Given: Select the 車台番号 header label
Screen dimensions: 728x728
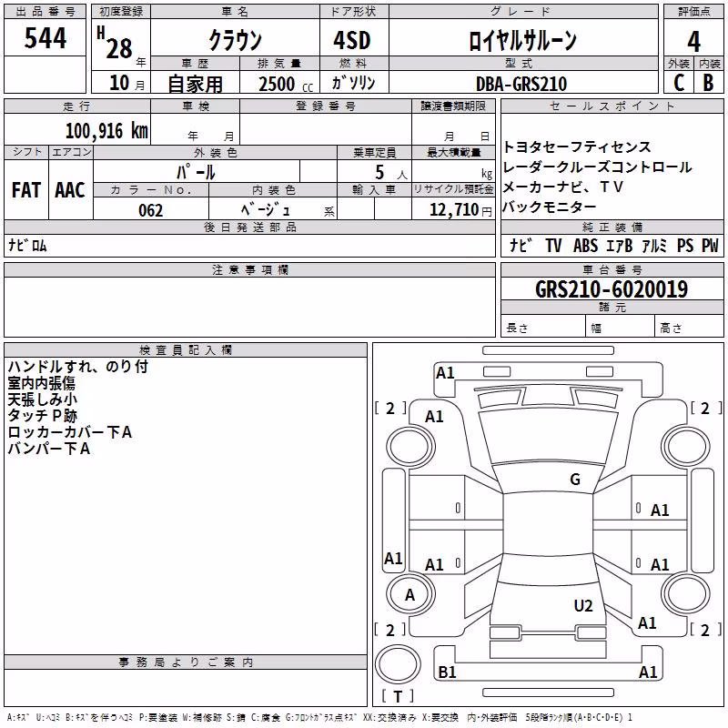Looking at the screenshot, I should [x=612, y=269].
